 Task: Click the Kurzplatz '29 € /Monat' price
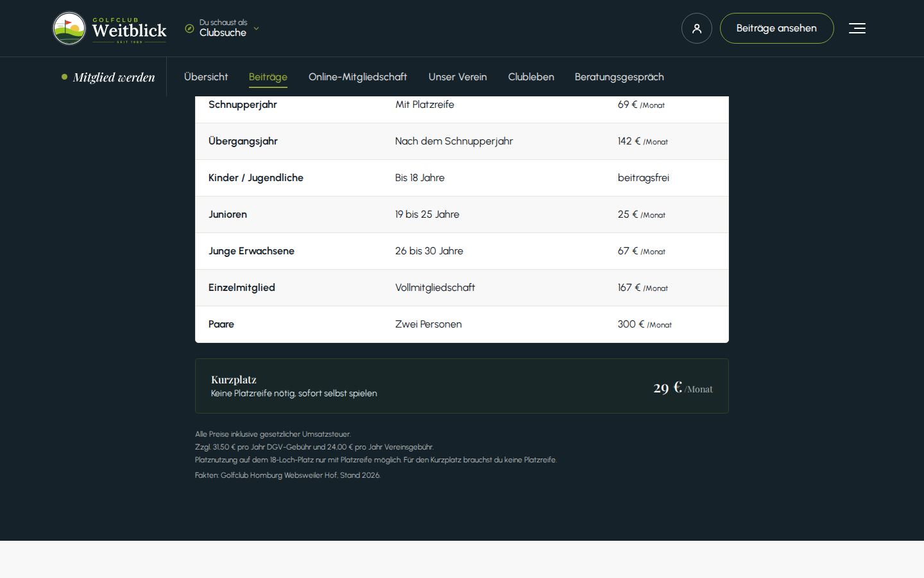tap(683, 387)
